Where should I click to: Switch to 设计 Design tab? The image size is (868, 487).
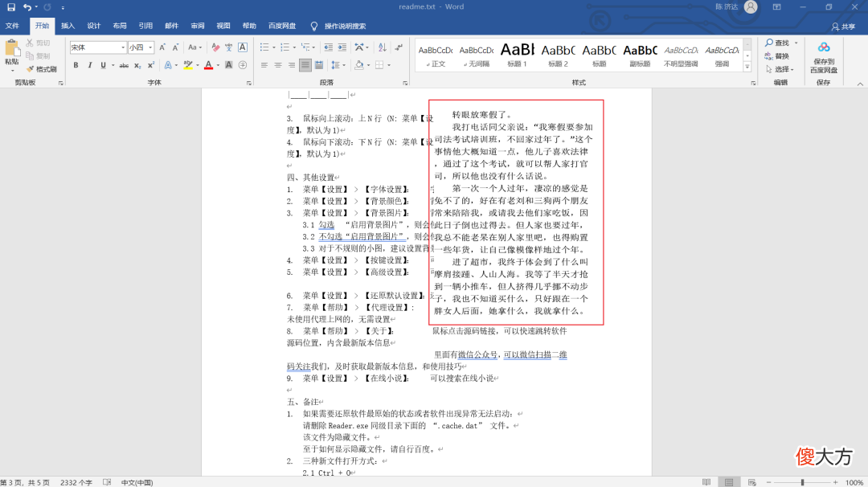[x=93, y=26]
